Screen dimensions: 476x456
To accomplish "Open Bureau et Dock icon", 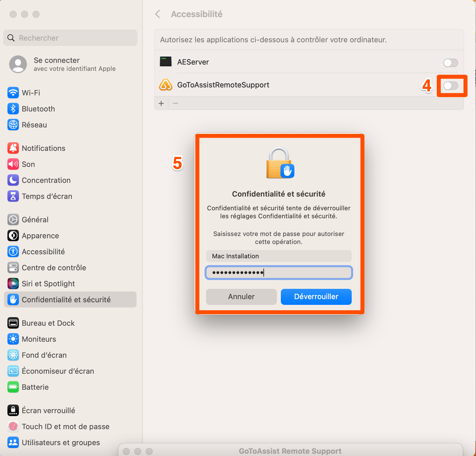I will pos(13,323).
